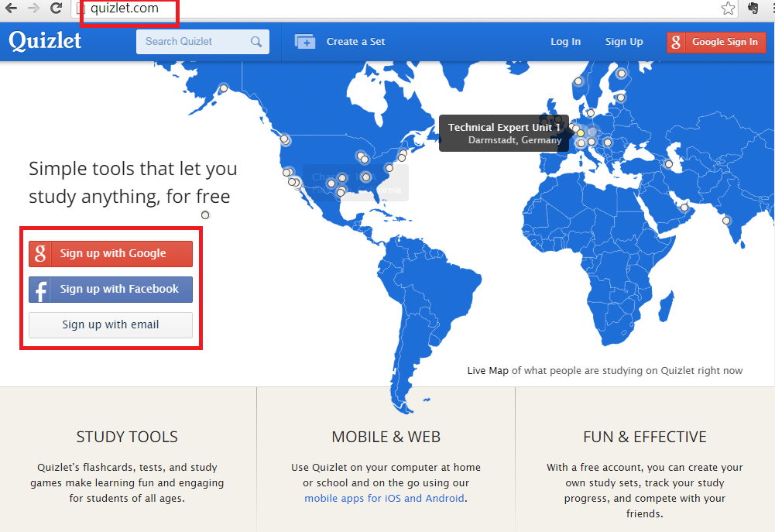
Task: Click the 'Simple tools that let you' headline
Action: point(133,169)
